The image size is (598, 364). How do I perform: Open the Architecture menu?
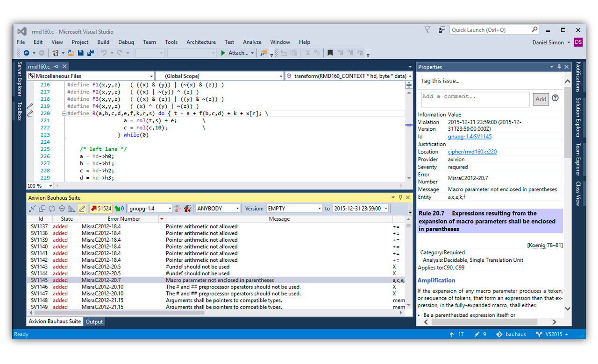point(201,42)
